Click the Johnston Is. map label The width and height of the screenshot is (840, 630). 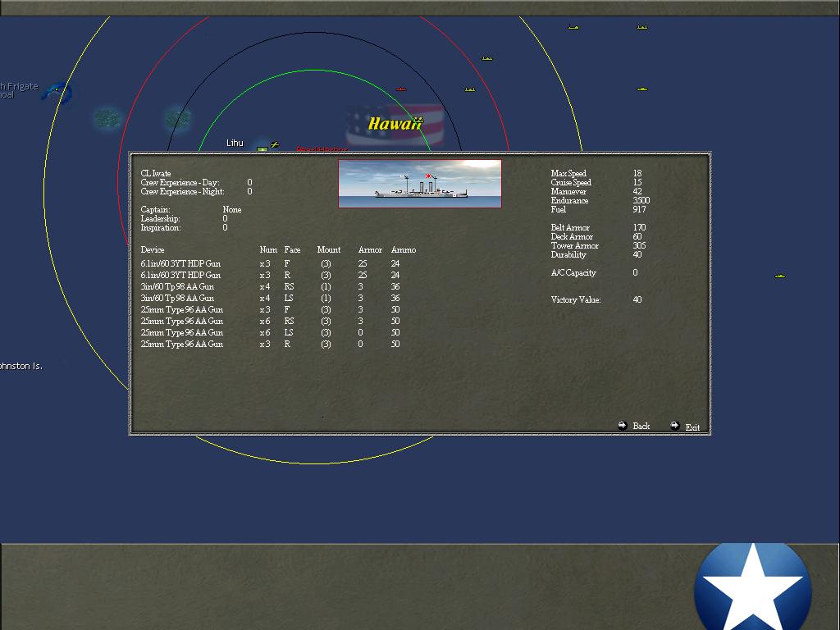[21, 366]
